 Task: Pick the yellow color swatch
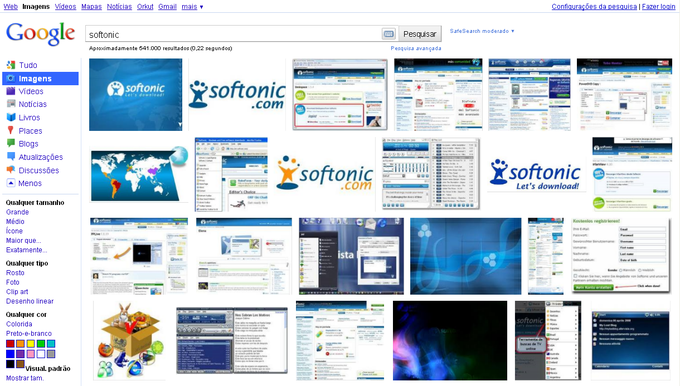point(30,344)
